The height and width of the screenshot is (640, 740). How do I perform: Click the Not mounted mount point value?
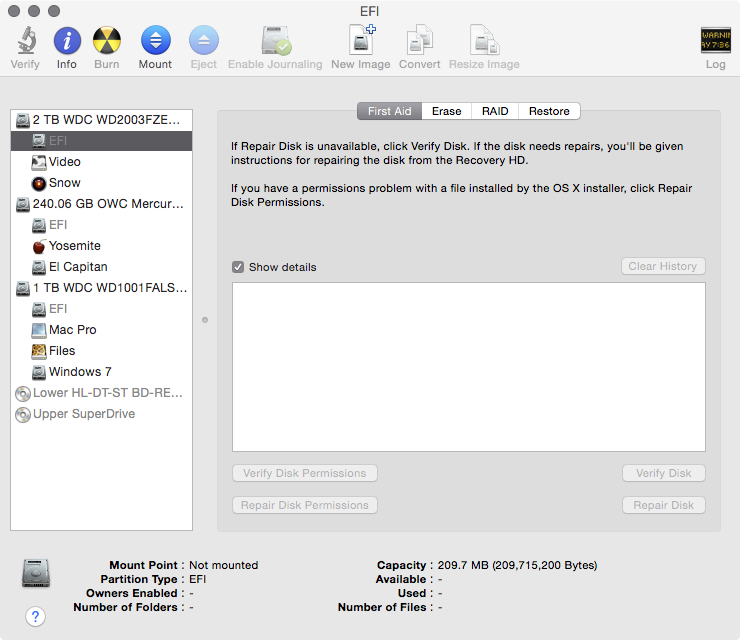tap(224, 565)
